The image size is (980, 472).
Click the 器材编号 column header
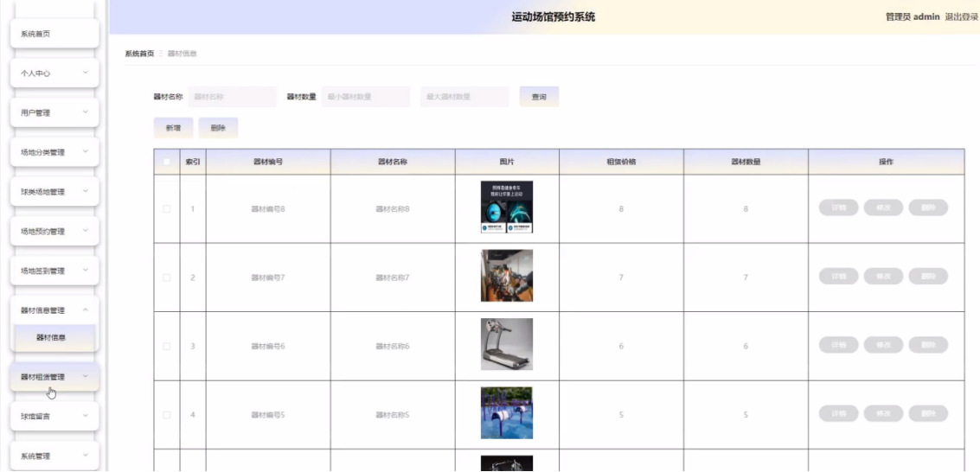click(x=268, y=162)
